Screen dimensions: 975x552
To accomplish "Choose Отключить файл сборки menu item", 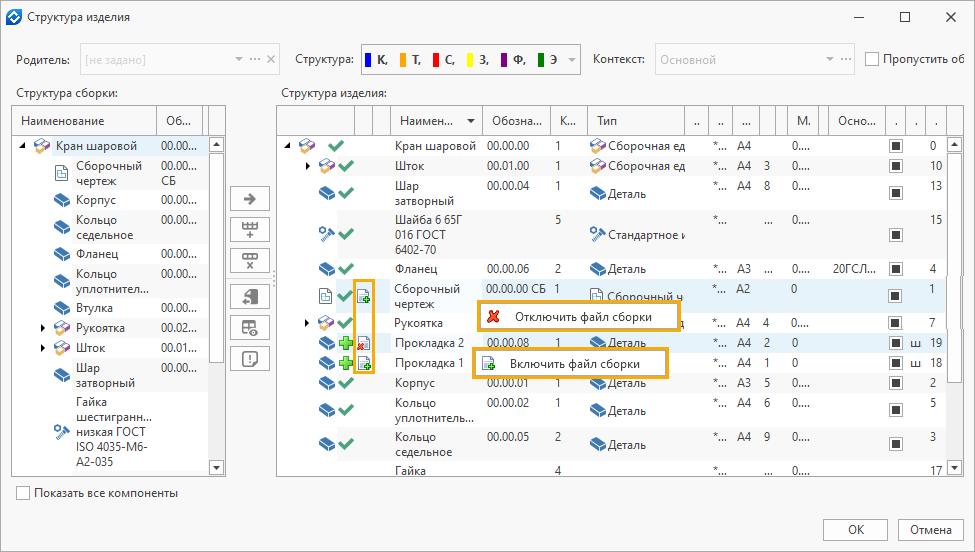I will (581, 317).
